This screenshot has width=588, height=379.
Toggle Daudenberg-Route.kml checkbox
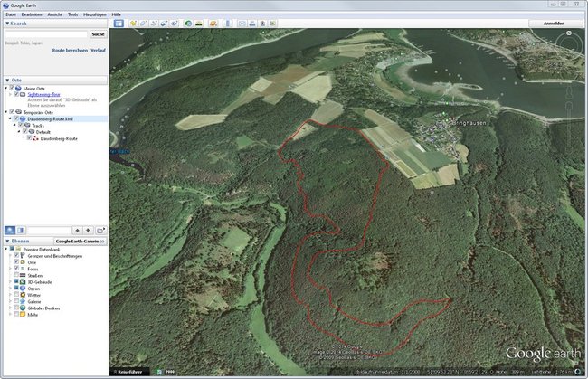pyautogui.click(x=16, y=118)
